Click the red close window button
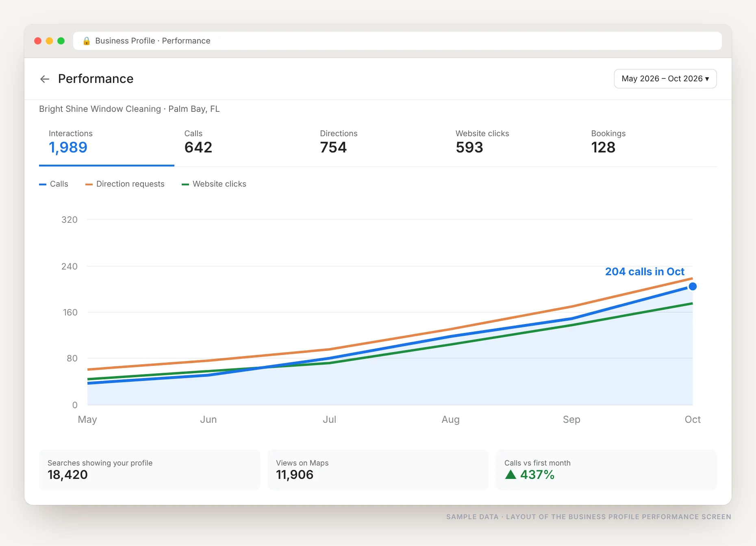Viewport: 756px width, 546px height. coord(38,41)
